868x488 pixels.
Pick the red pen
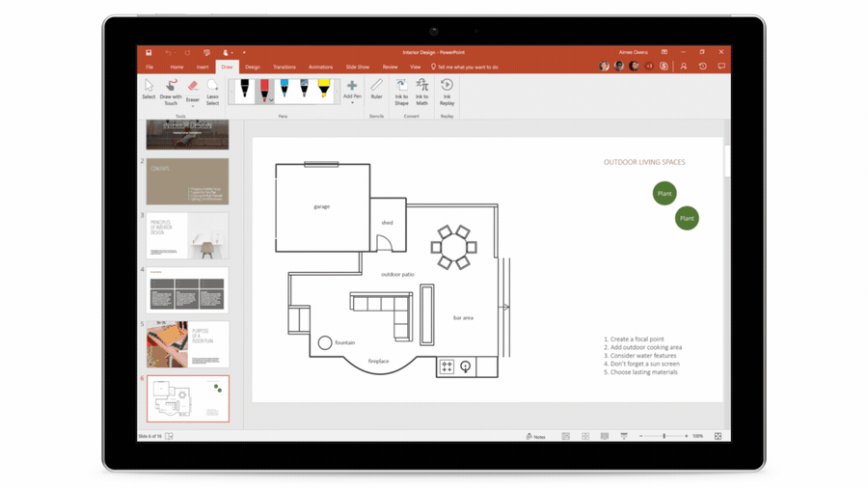coord(264,90)
